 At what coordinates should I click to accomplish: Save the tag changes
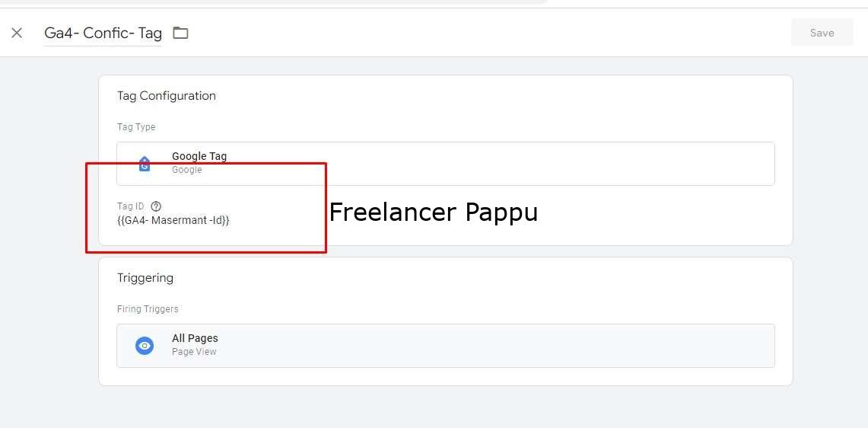click(822, 33)
